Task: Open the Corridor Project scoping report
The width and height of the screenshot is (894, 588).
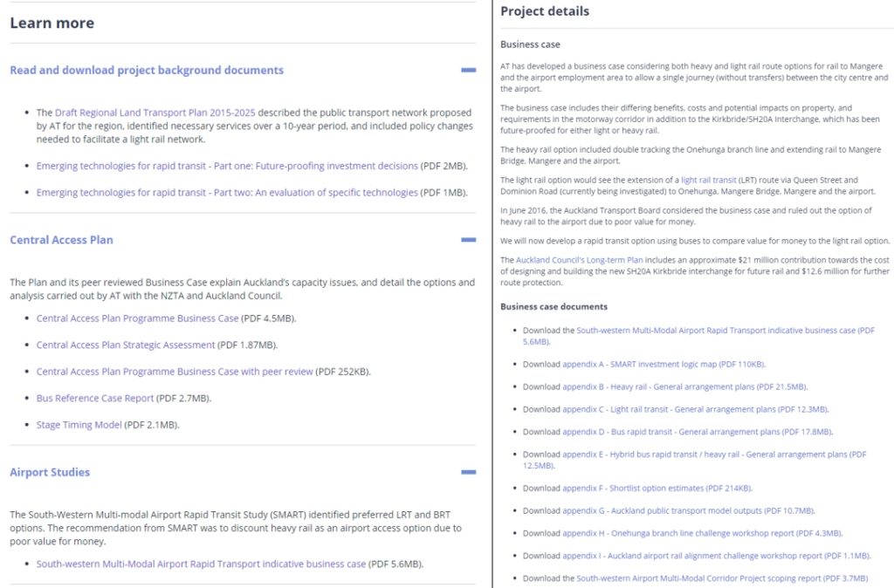Action: pyautogui.click(x=722, y=578)
